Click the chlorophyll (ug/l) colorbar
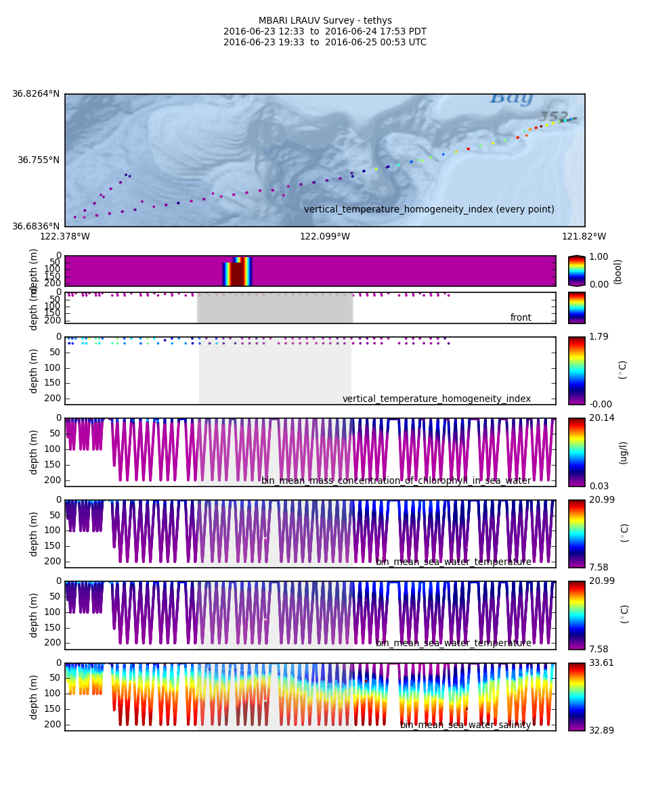 (576, 452)
